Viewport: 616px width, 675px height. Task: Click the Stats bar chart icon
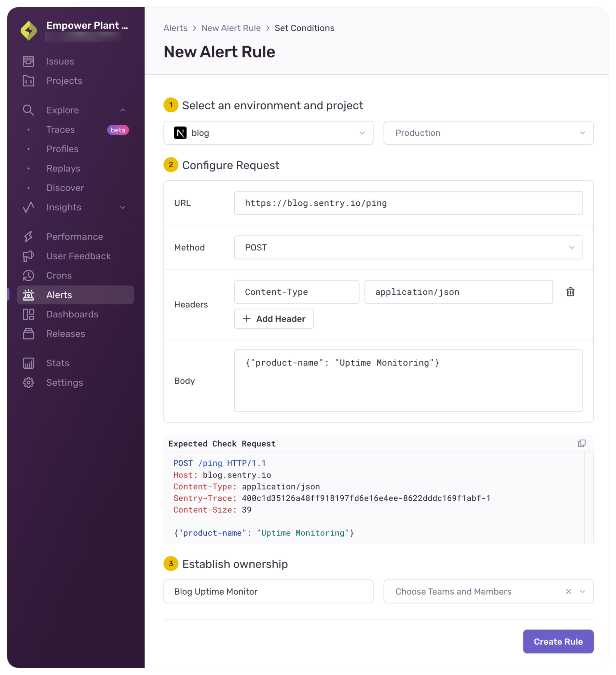[x=28, y=363]
